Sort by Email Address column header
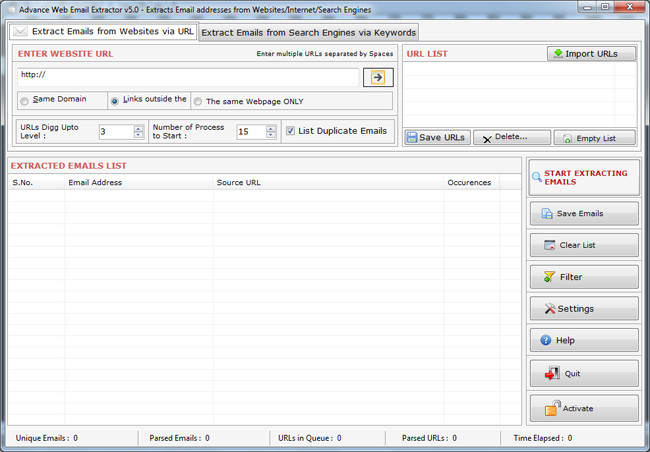Screen dimensions: 650x452 click(139, 182)
